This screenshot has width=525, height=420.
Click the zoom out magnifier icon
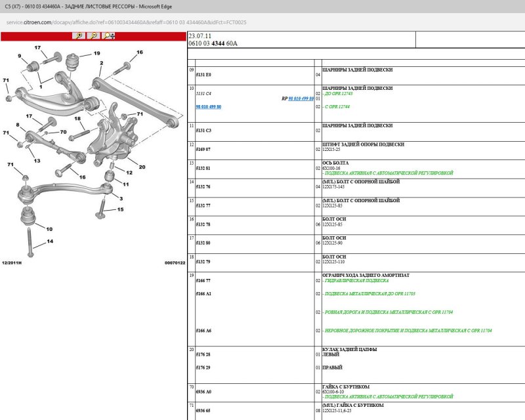[93, 35]
